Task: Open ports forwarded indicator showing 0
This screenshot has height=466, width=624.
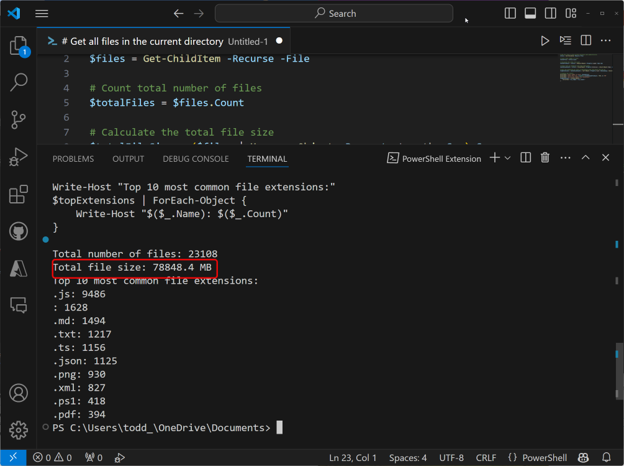Action: (94, 458)
